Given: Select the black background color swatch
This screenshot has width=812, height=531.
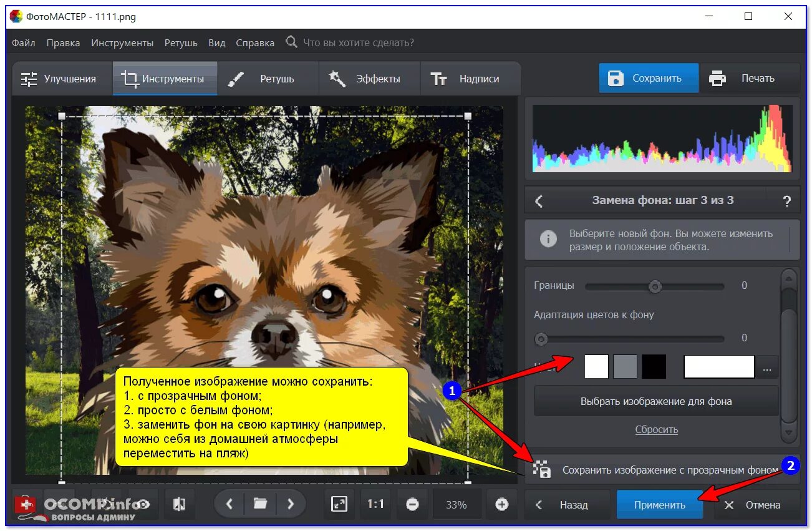Looking at the screenshot, I should click(x=654, y=367).
